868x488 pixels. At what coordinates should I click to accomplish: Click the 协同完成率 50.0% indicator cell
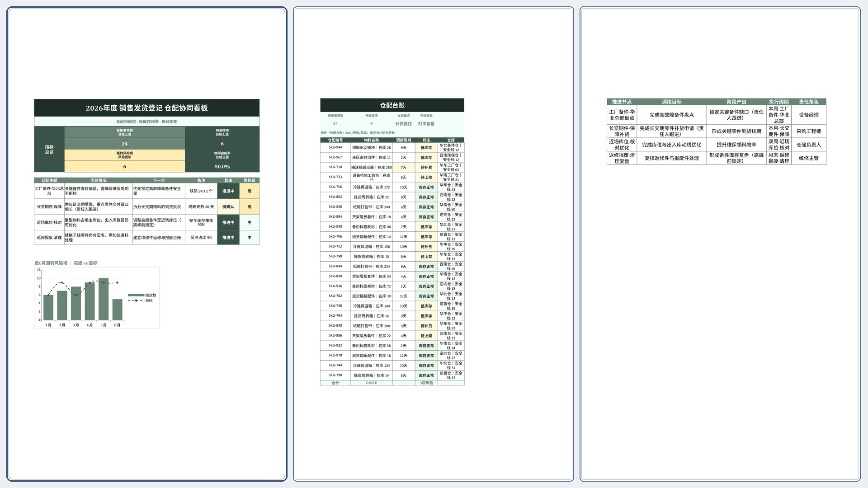[222, 161]
